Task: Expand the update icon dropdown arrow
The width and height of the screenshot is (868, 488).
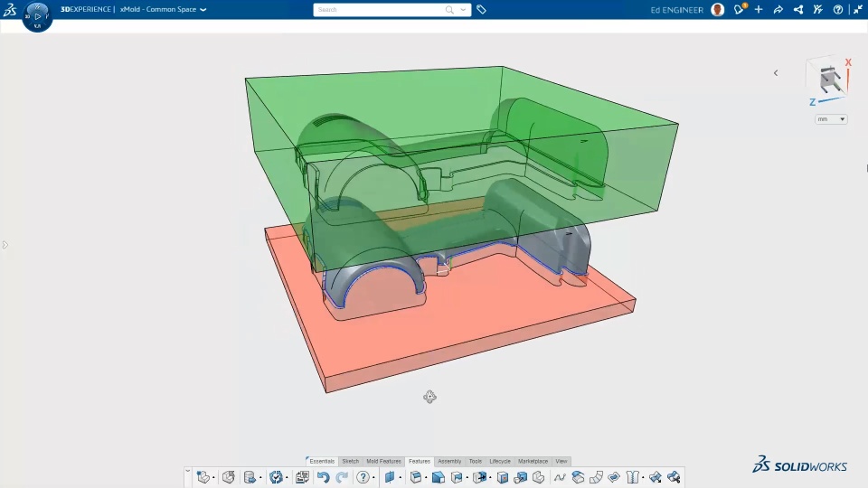Action: (287, 477)
